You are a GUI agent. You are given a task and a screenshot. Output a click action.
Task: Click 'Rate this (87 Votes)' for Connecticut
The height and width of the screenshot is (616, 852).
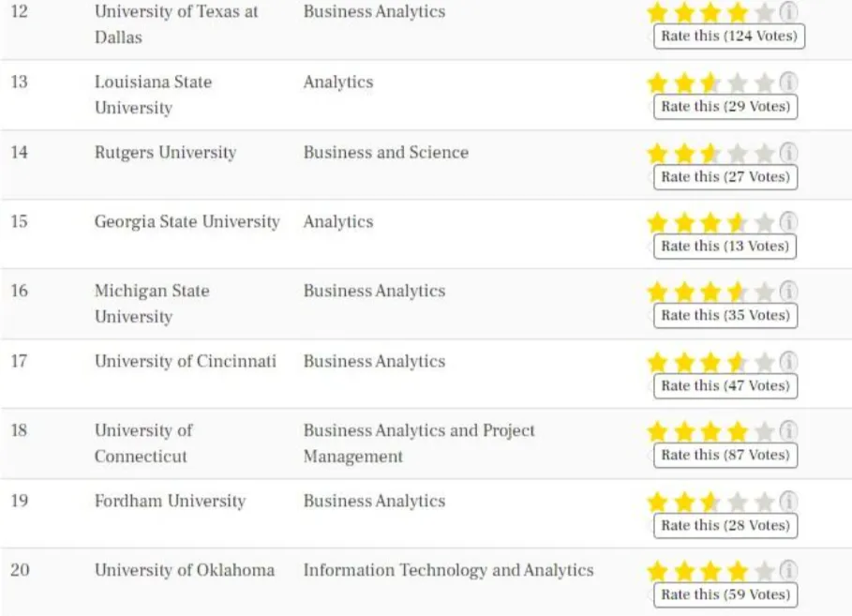pos(725,455)
